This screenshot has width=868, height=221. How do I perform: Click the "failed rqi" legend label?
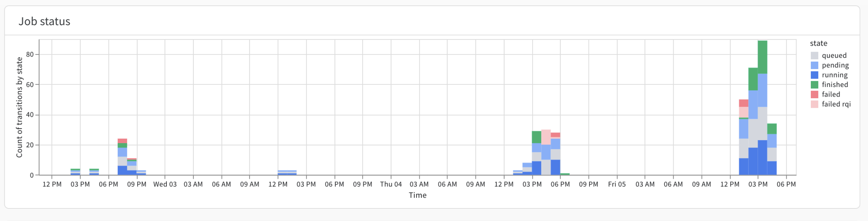836,104
